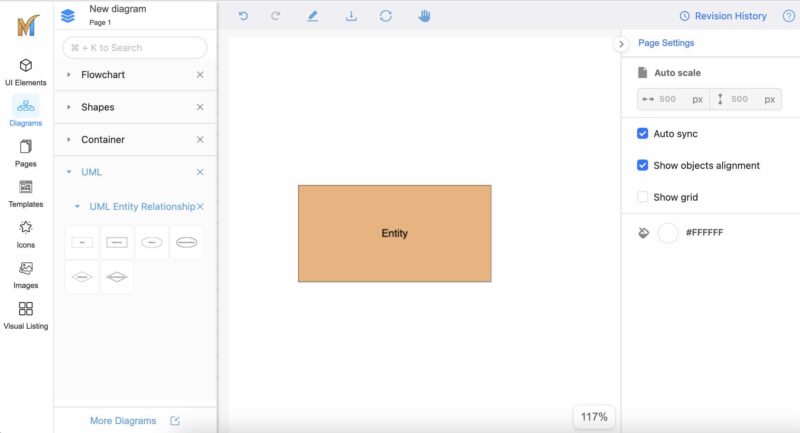Click the redo arrow icon
The image size is (800, 433).
pyautogui.click(x=275, y=16)
